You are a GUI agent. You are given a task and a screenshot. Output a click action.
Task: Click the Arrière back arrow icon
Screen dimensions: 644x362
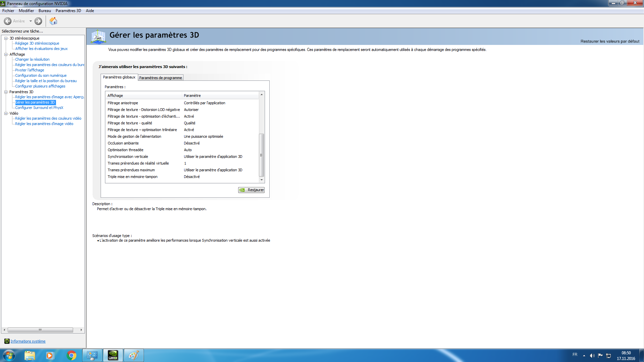pos(8,21)
